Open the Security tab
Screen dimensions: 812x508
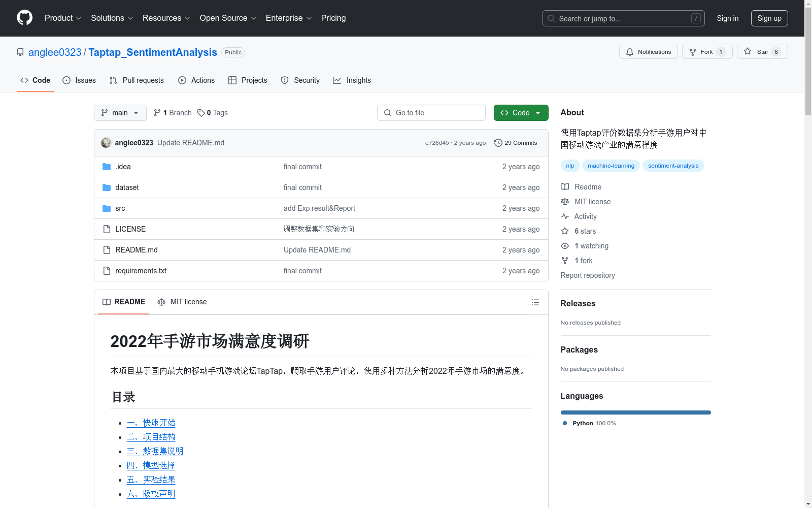pyautogui.click(x=300, y=80)
